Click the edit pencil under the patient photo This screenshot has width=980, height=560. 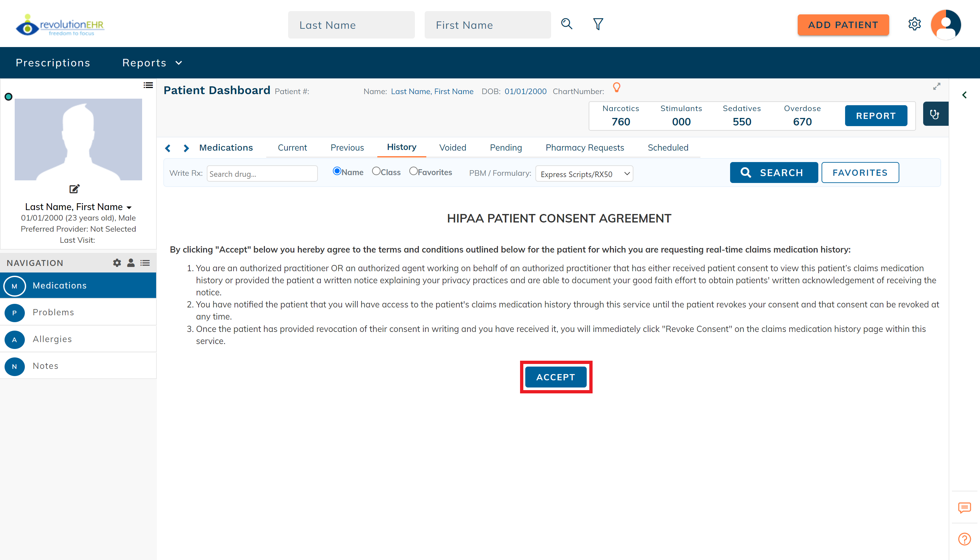74,189
